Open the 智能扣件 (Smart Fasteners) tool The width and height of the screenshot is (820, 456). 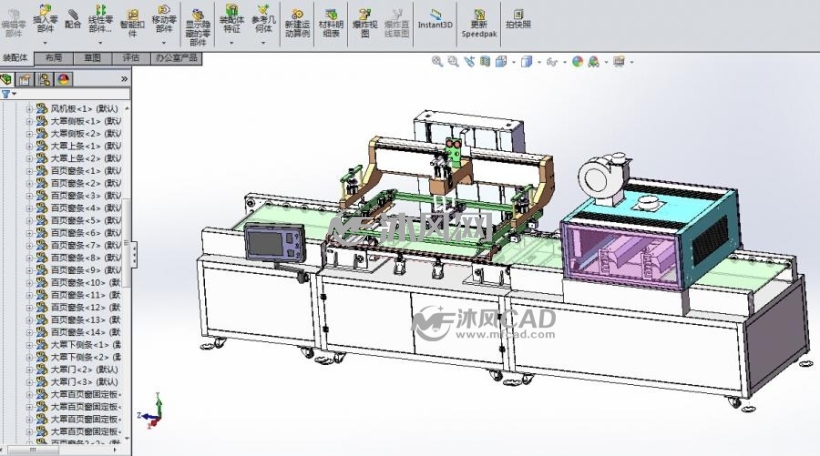click(x=133, y=23)
